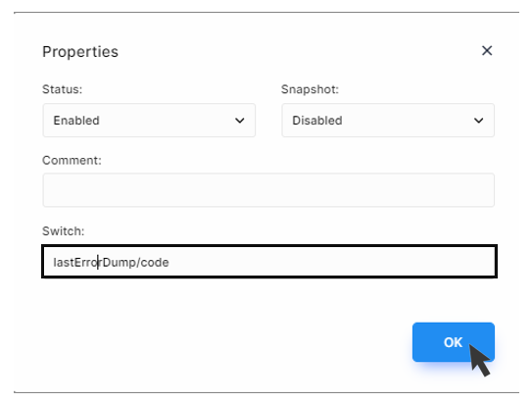Click the Comment: label

pos(72,160)
